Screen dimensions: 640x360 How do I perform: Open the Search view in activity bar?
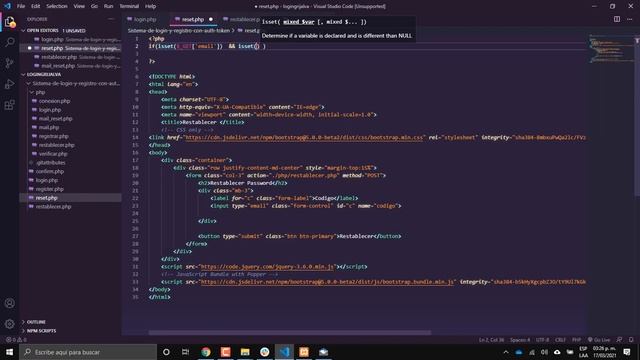[x=10, y=42]
